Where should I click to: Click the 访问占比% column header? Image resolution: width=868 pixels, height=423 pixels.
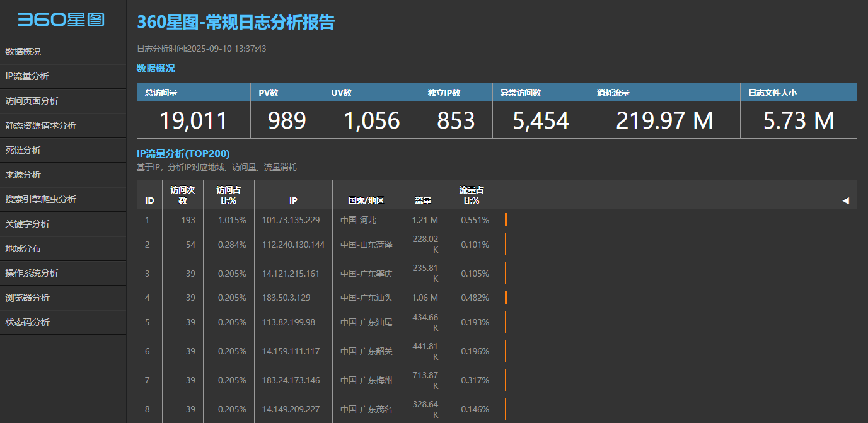pos(229,195)
